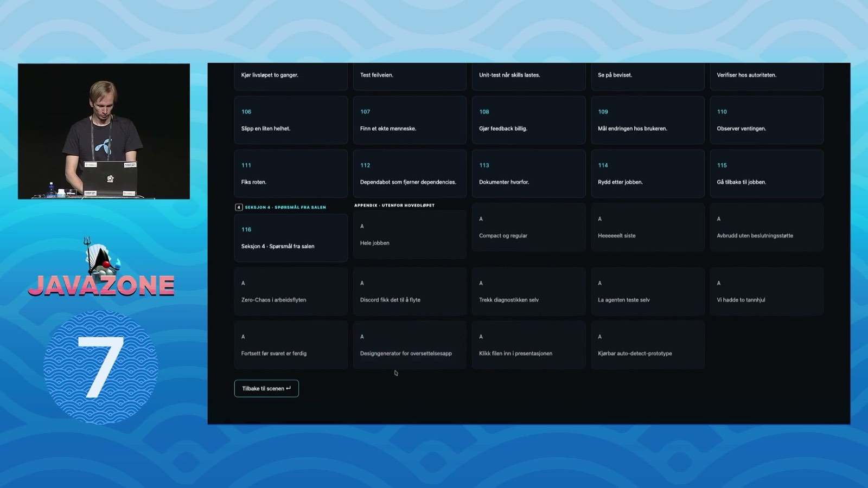The height and width of the screenshot is (488, 868).
Task: Open card 116 'Seksjon 4 · Spørsmål fra salen'
Action: [291, 237]
